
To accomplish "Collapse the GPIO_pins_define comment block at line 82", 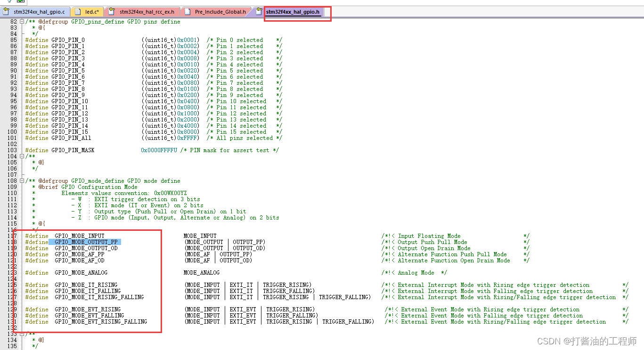I will tap(22, 22).
